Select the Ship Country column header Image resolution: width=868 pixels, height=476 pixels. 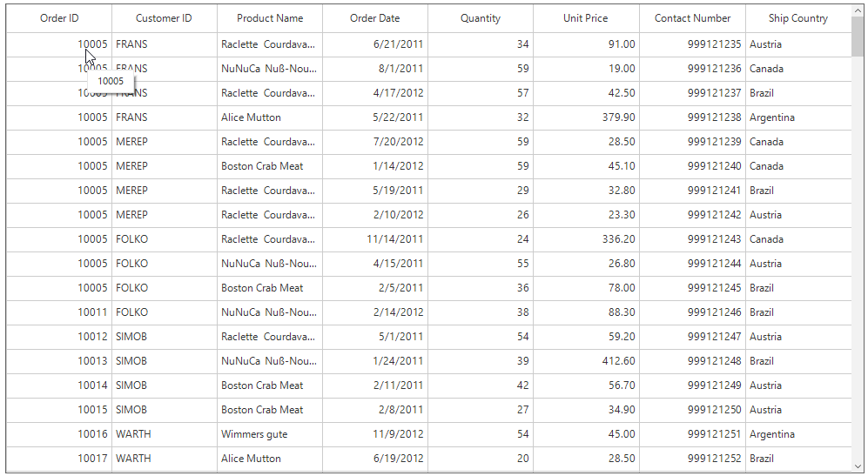click(797, 18)
